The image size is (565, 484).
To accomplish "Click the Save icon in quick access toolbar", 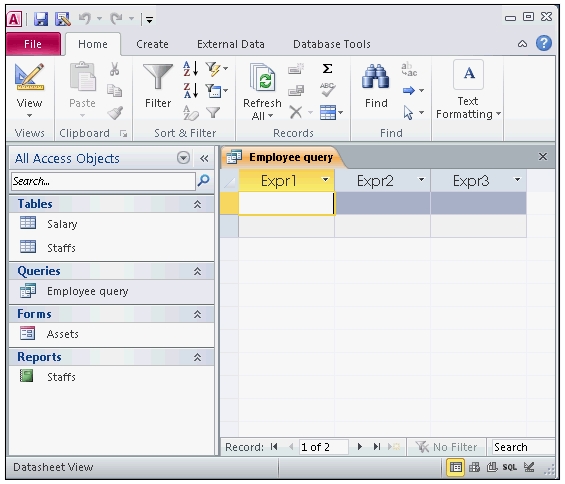I will click(x=41, y=19).
